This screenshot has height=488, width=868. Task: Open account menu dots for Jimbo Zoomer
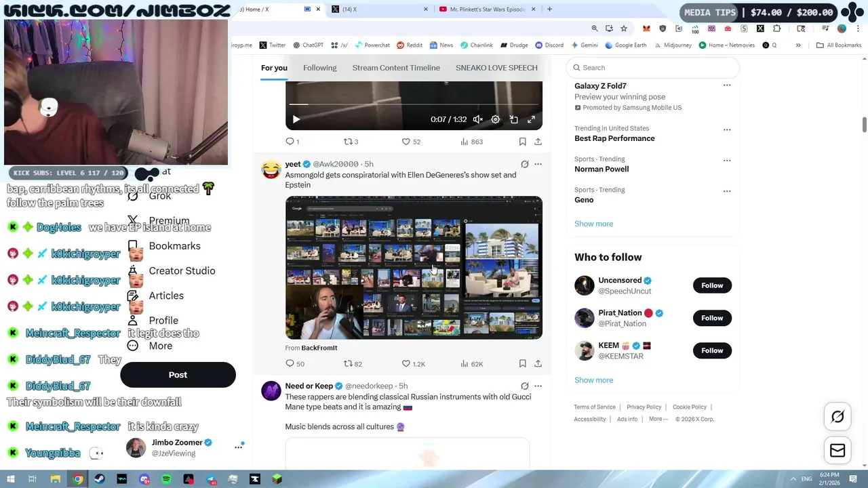(x=238, y=447)
